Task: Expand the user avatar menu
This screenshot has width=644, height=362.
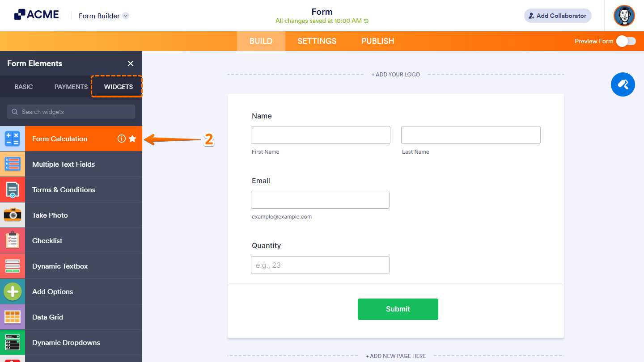Action: click(624, 16)
